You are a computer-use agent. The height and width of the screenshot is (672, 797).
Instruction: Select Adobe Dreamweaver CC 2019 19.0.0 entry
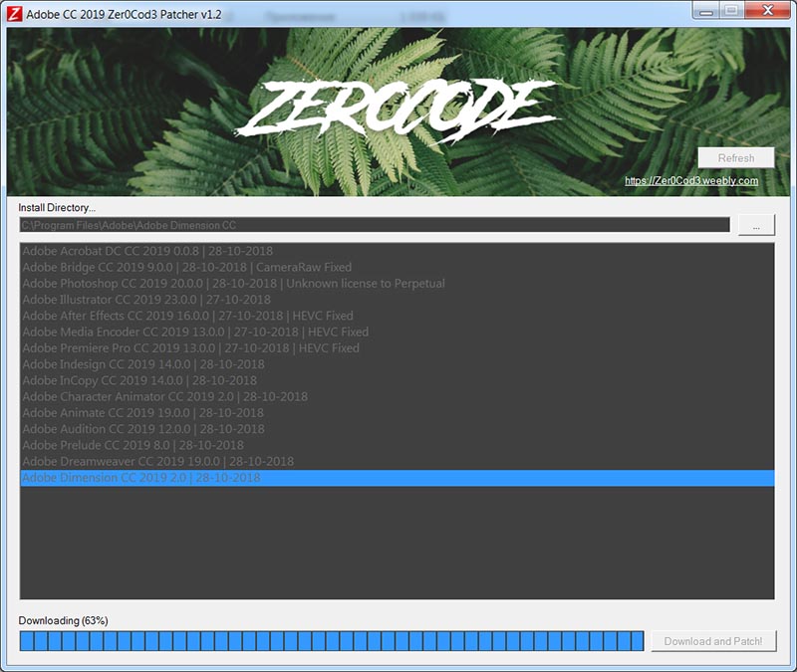point(398,462)
